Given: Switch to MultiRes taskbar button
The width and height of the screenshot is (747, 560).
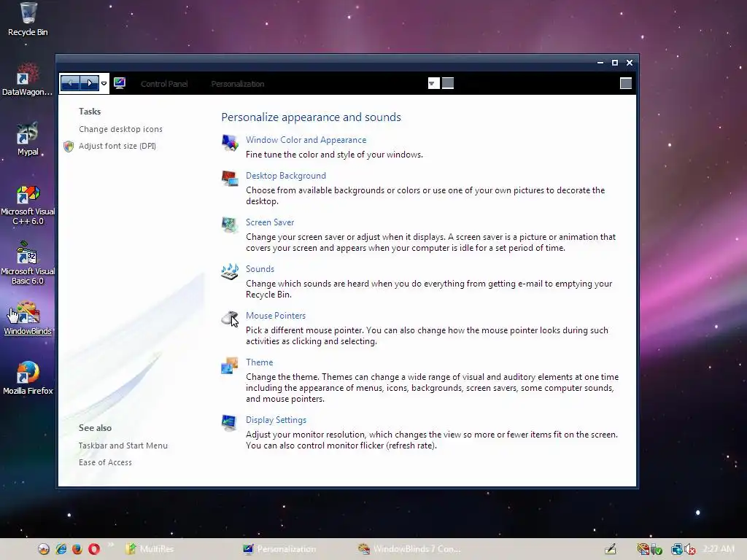Looking at the screenshot, I should (x=150, y=549).
